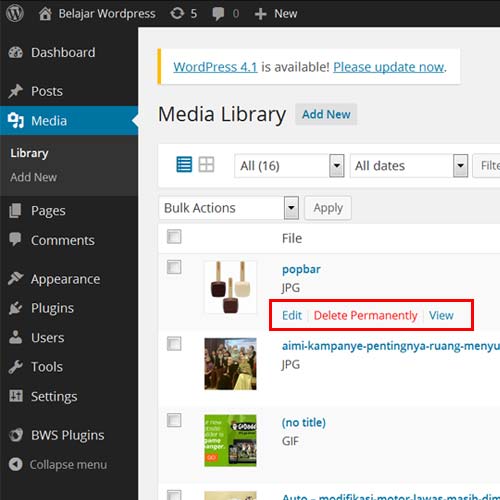Open the updates icon showing 5
Screen dimensions: 500x500
[177, 14]
